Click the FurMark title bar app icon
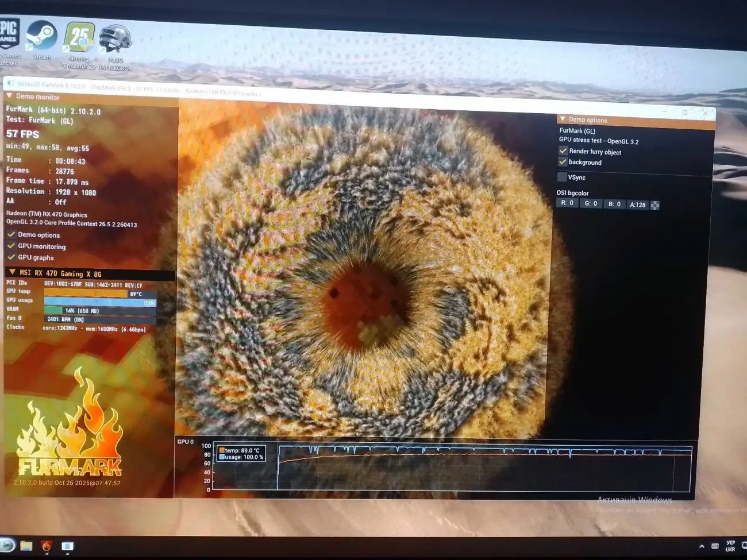This screenshot has height=560, width=747. [x=10, y=83]
